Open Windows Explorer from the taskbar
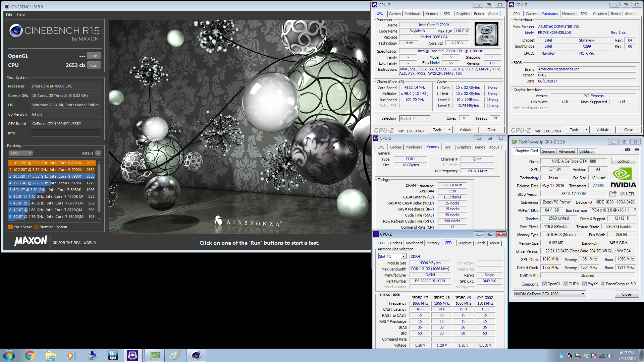The image size is (644, 362). click(50, 355)
